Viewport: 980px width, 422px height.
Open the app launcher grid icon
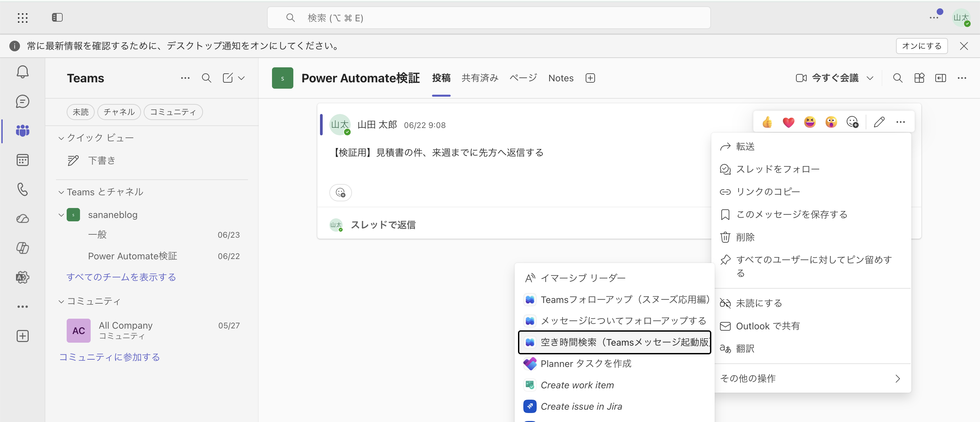(x=22, y=18)
